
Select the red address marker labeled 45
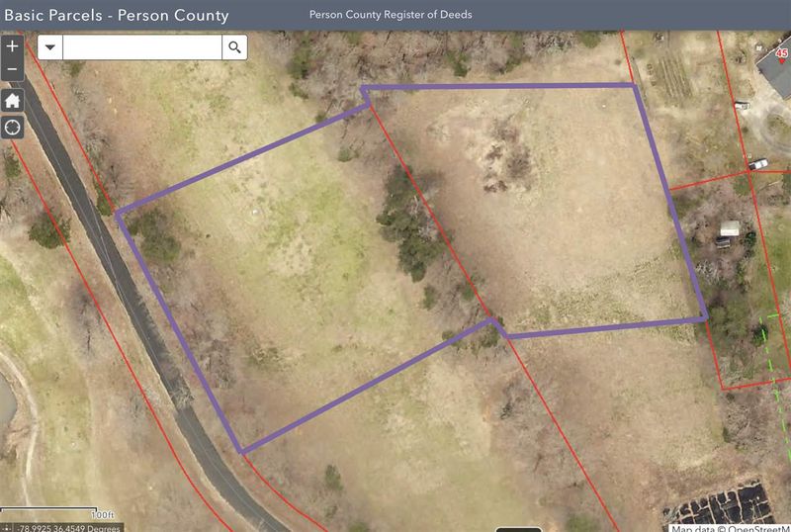[x=781, y=54]
